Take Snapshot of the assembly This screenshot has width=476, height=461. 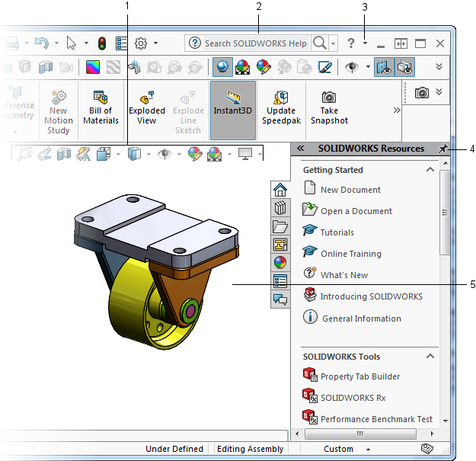pos(329,106)
